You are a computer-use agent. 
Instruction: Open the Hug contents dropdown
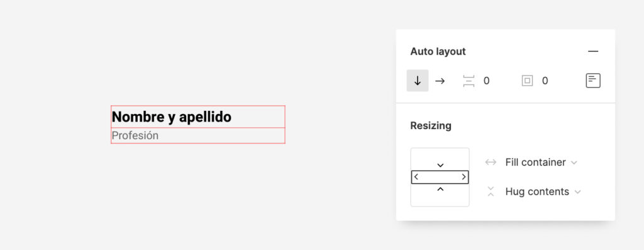pyautogui.click(x=543, y=191)
